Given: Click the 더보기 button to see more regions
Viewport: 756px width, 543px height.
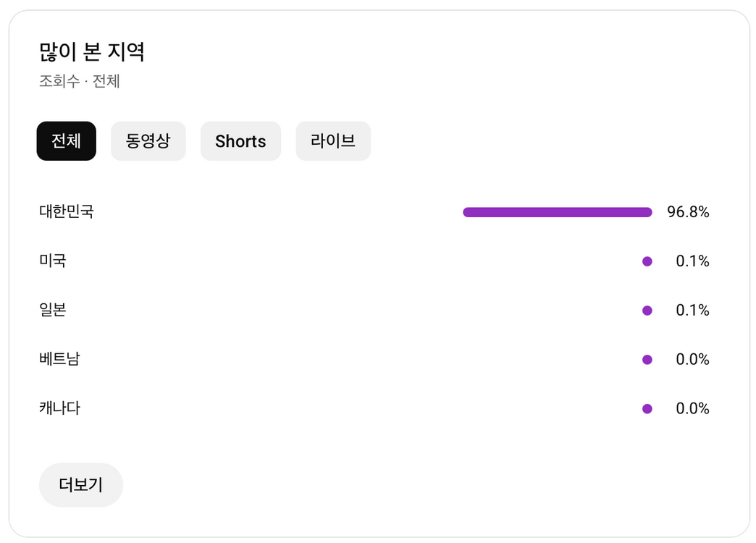Looking at the screenshot, I should [80, 485].
